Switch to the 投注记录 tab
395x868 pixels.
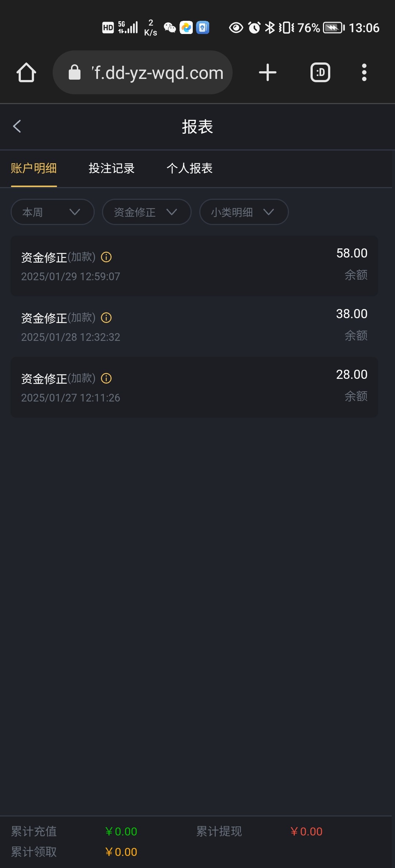(x=112, y=168)
